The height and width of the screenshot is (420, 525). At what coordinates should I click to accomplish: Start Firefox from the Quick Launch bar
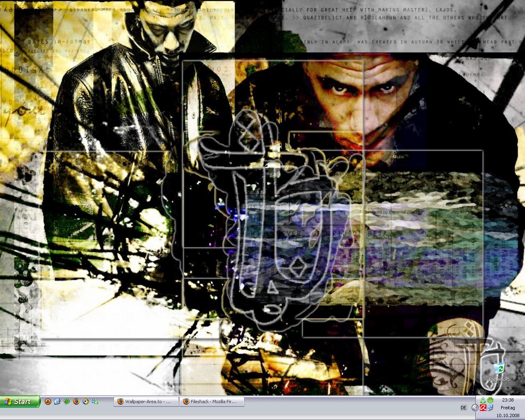pyautogui.click(x=76, y=402)
